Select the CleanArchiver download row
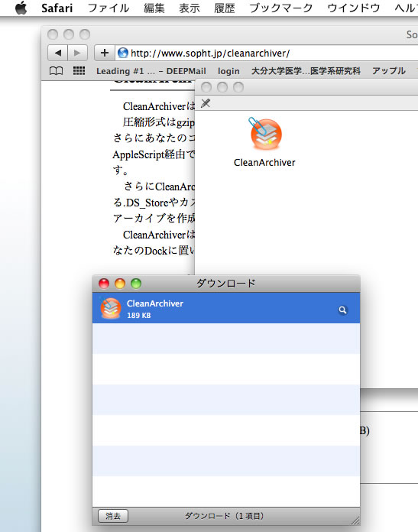 pyautogui.click(x=226, y=308)
